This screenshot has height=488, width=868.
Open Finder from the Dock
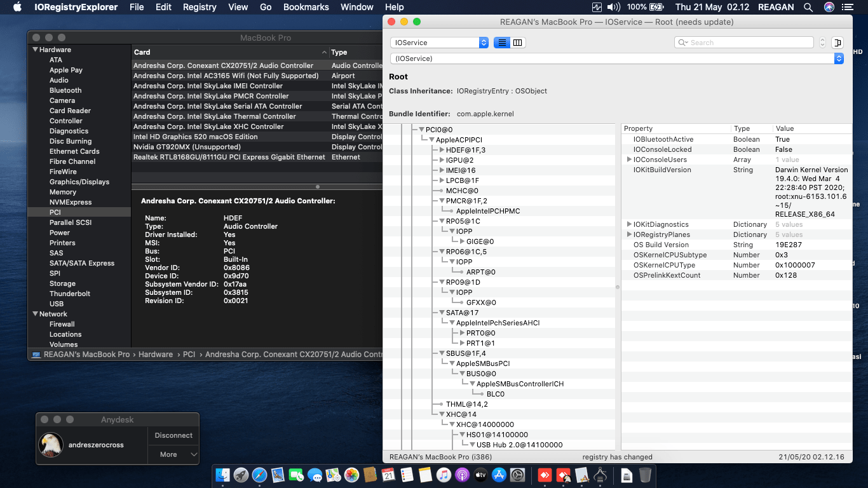point(222,475)
